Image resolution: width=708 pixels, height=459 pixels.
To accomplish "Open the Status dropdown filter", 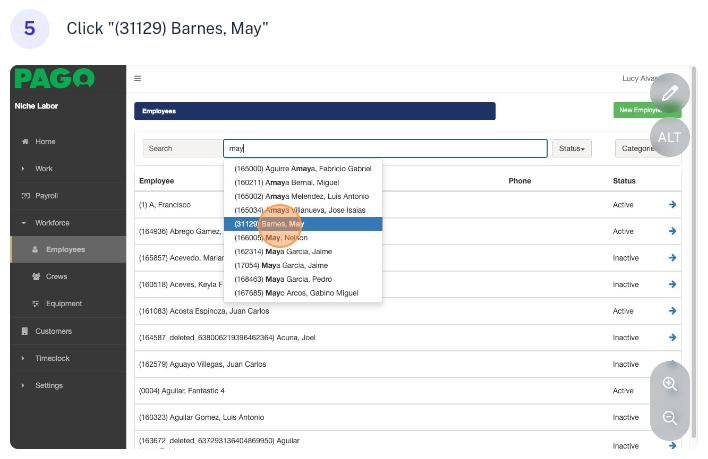I will point(572,148).
